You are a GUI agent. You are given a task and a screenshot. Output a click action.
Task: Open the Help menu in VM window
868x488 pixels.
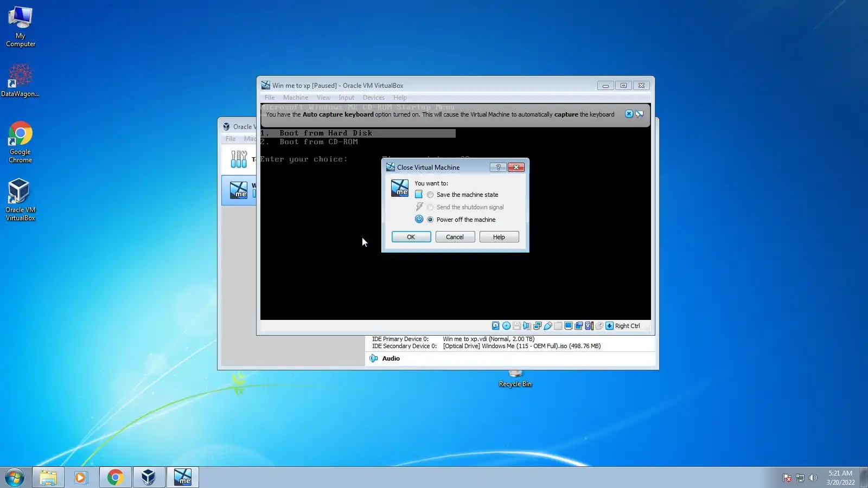(400, 98)
